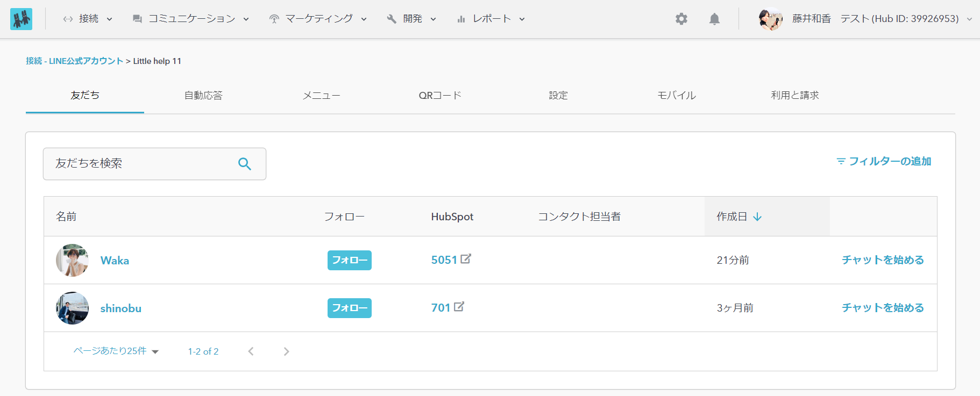Expand the マーケティング dropdown menu
This screenshot has width=980, height=396.
point(318,19)
